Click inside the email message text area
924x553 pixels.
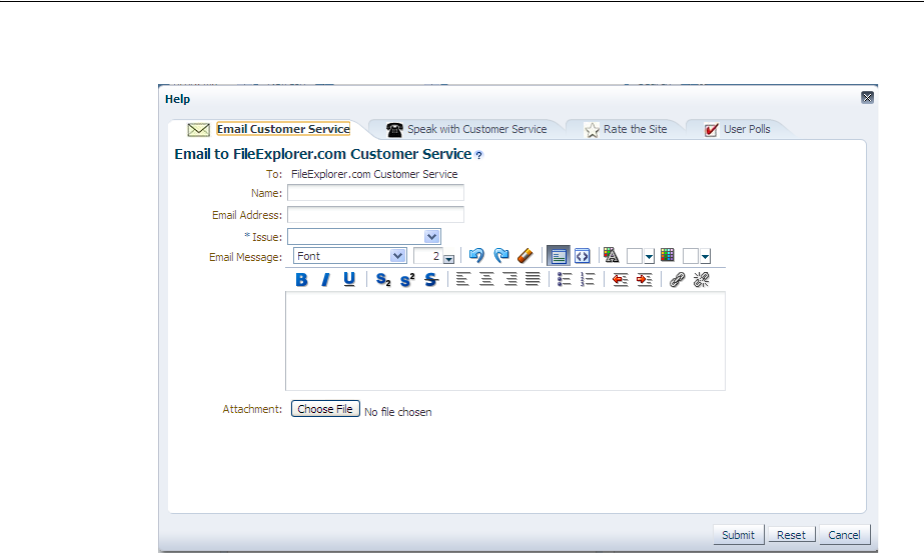click(506, 341)
